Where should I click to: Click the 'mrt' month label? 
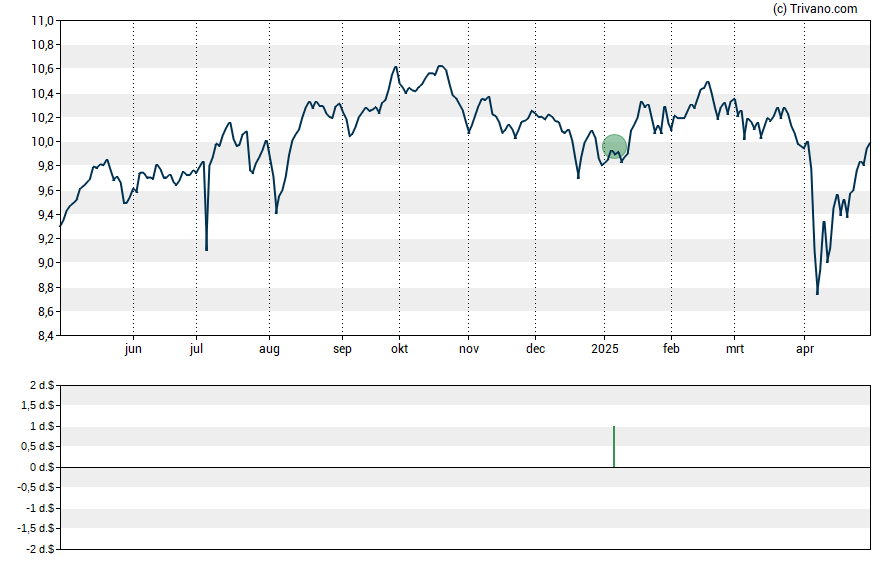(735, 349)
